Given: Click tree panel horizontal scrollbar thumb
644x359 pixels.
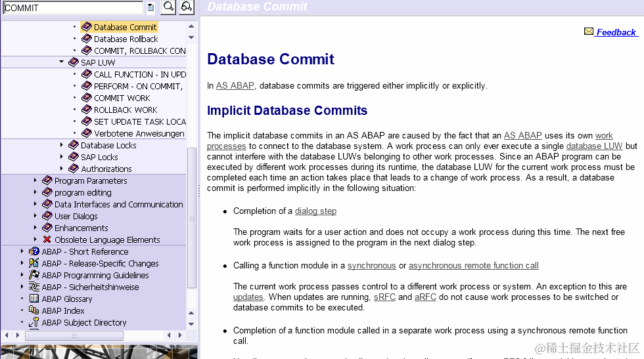Looking at the screenshot, I should [74, 335].
